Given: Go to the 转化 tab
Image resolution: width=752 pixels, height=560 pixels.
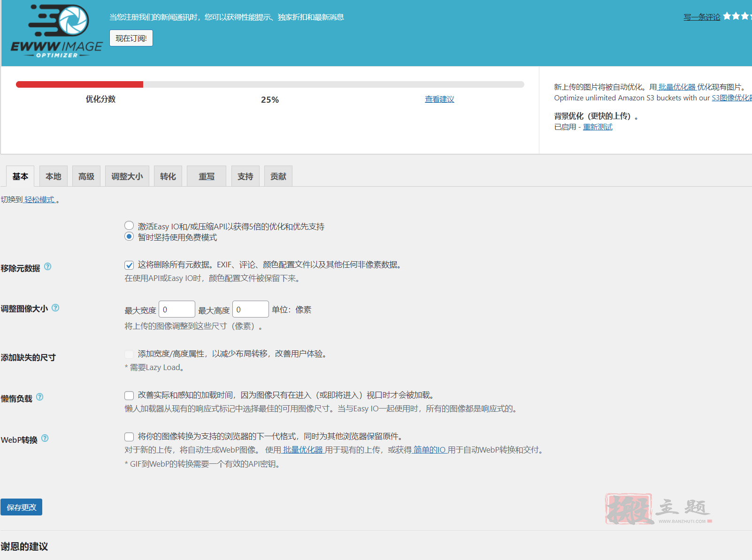Looking at the screenshot, I should (168, 176).
